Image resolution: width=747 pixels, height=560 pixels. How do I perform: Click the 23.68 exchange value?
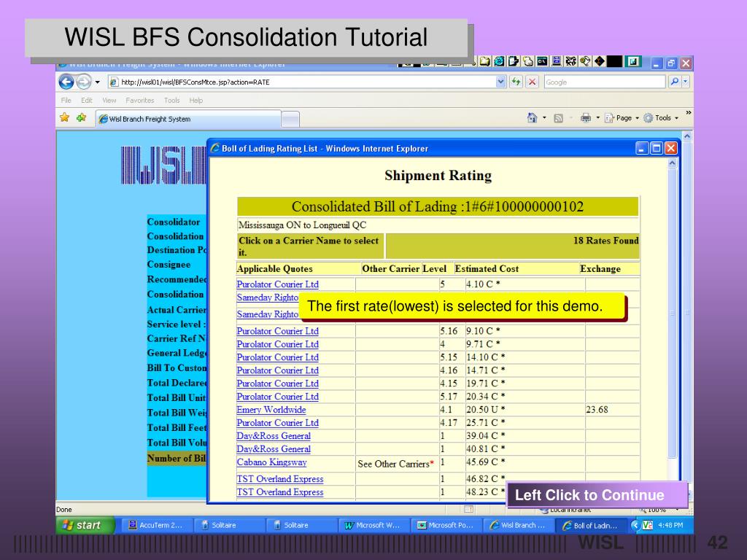597,410
